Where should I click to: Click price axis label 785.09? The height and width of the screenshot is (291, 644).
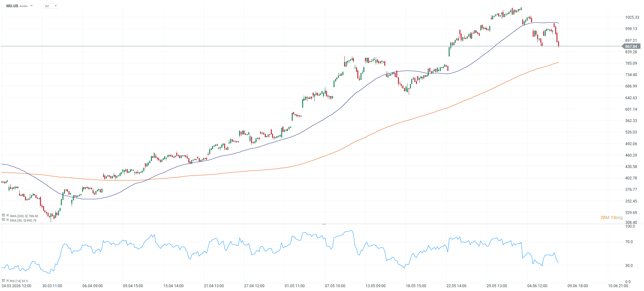[x=631, y=63]
